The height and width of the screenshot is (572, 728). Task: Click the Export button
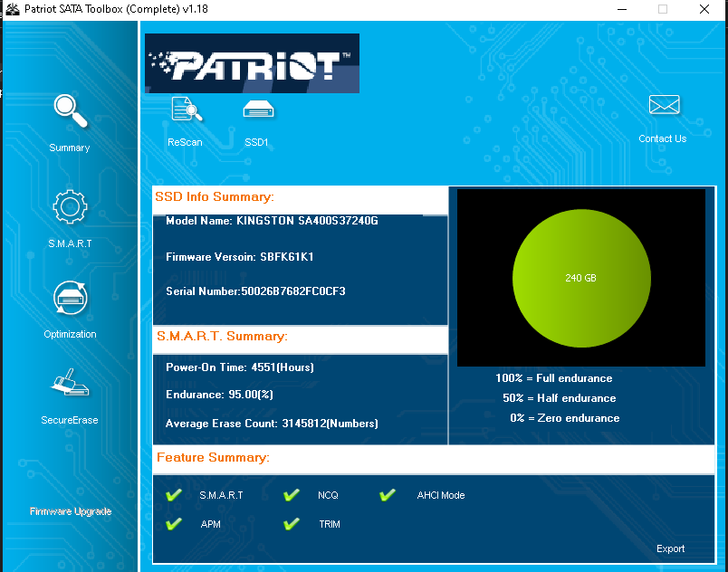point(670,548)
